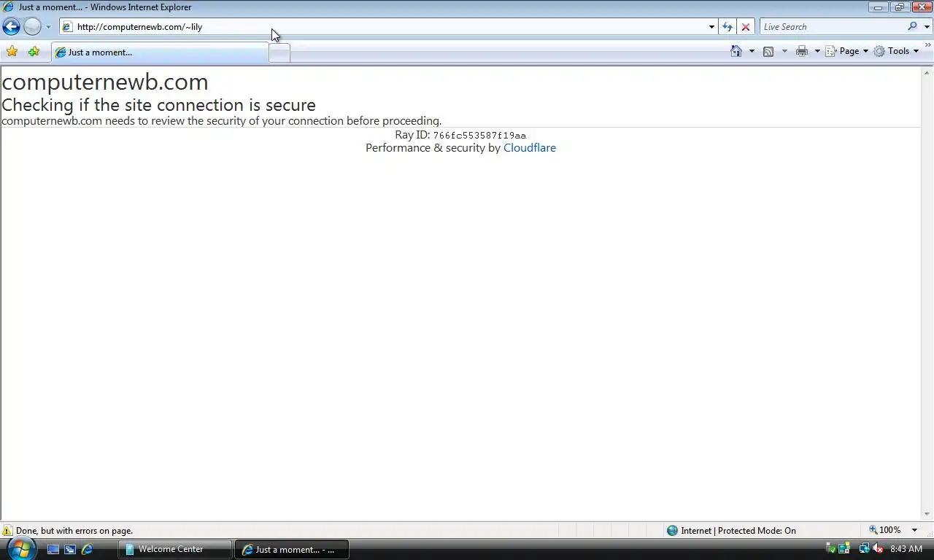Open the Windows Start orb
934x560 pixels.
[20, 548]
